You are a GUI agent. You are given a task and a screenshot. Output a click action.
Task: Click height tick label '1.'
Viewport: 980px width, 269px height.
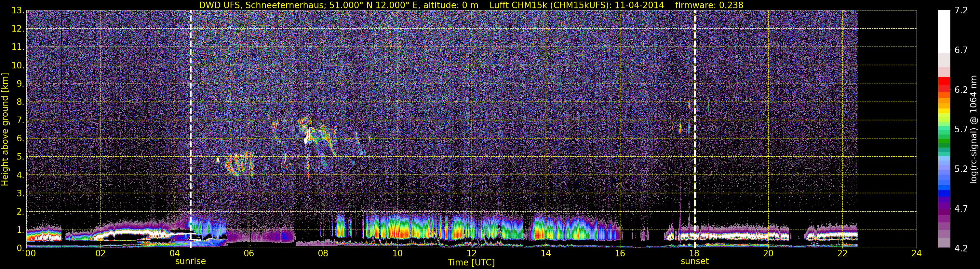pos(20,230)
